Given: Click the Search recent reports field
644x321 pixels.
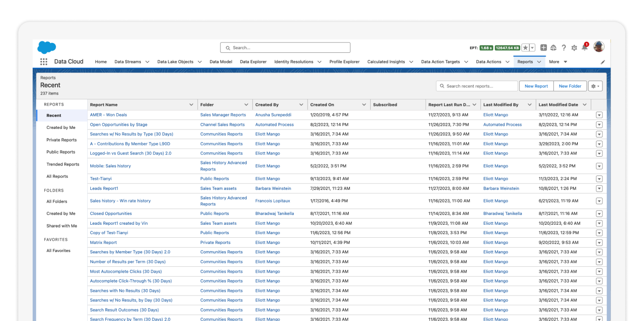Looking at the screenshot, I should pos(477,86).
